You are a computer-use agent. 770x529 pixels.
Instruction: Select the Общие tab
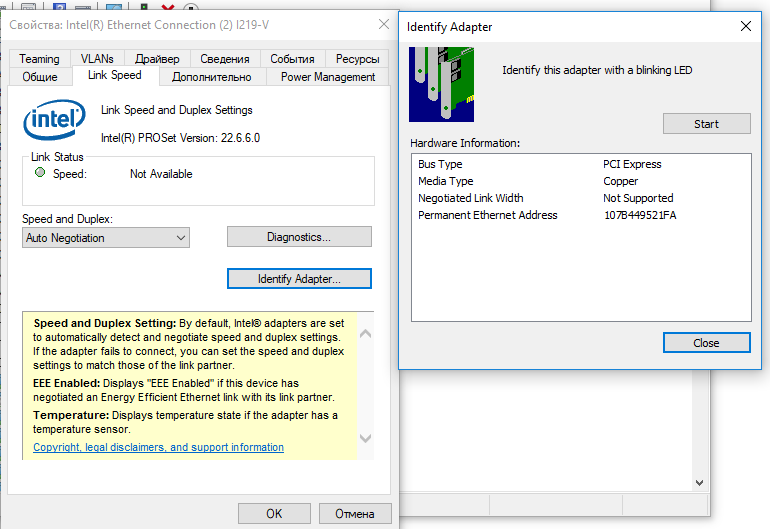pos(40,77)
